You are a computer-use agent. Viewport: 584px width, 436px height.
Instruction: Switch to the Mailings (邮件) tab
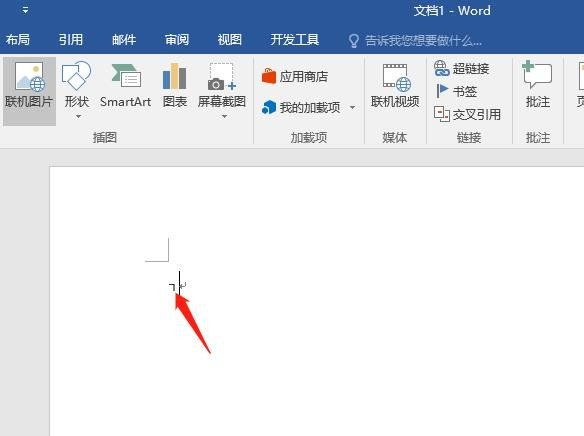point(124,39)
